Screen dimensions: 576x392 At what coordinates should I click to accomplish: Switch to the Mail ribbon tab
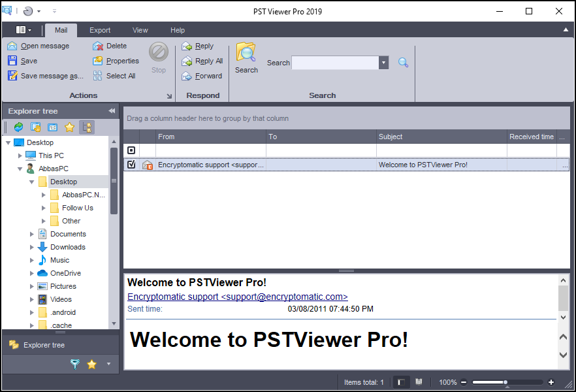click(61, 30)
